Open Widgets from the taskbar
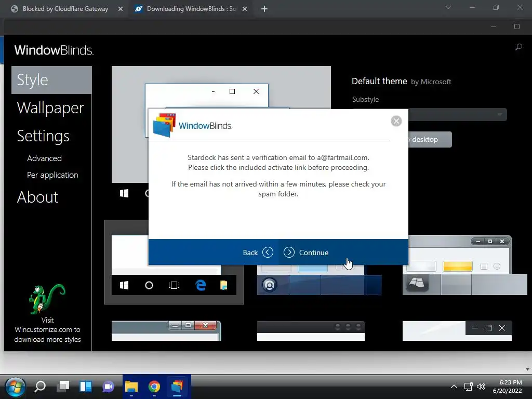 (x=86, y=387)
